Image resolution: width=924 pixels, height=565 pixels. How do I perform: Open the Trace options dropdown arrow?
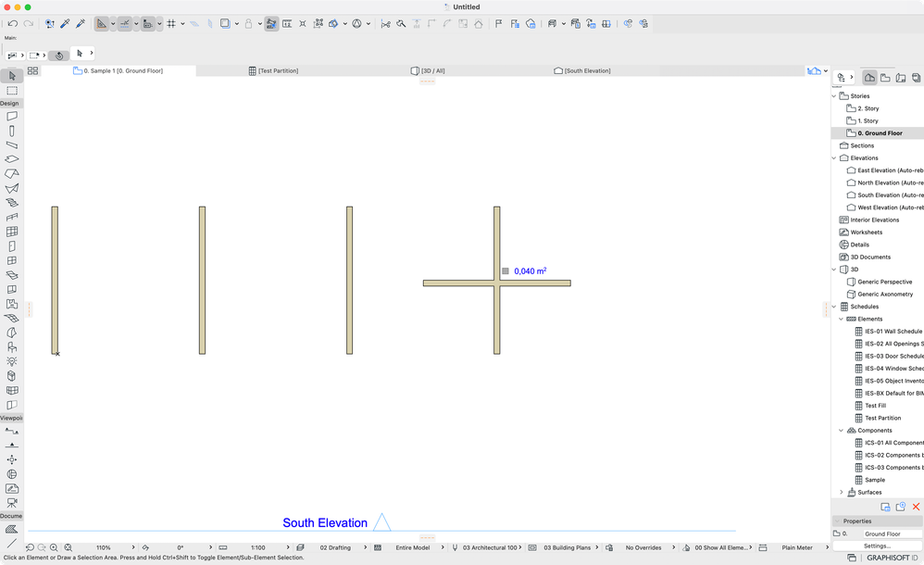coord(237,23)
